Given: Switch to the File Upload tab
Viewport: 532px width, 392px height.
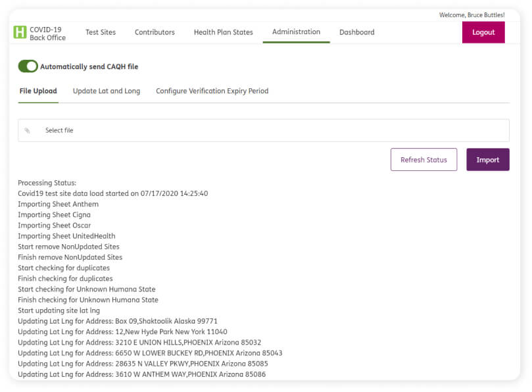Looking at the screenshot, I should tap(38, 91).
